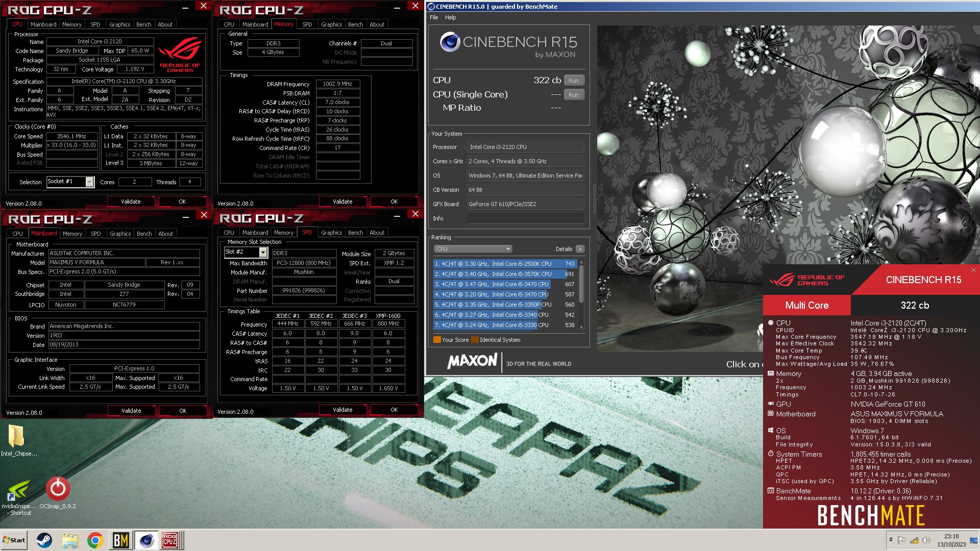The image size is (980, 551).
Task: Launch Google Chrome from taskbar
Action: [95, 540]
